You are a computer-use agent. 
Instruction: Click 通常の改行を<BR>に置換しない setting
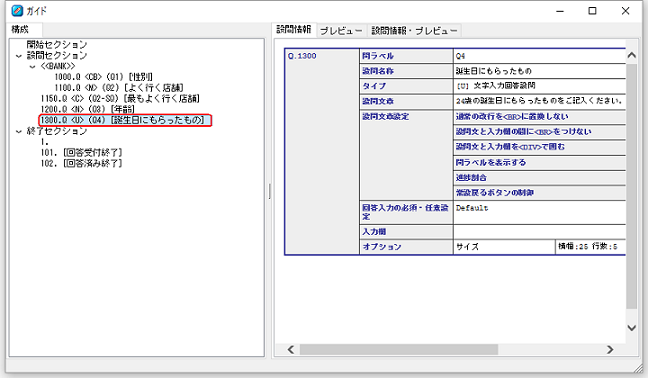coord(540,116)
